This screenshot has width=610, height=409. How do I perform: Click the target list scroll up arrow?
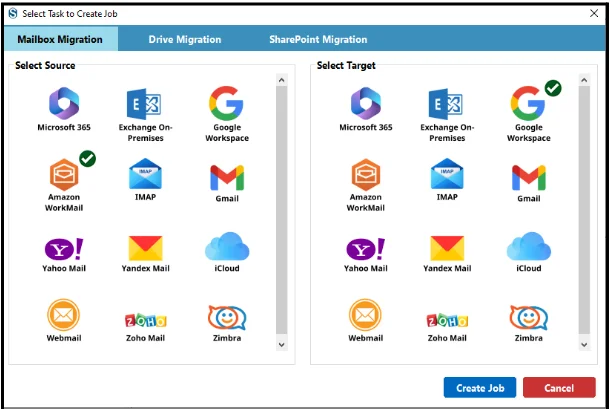584,80
